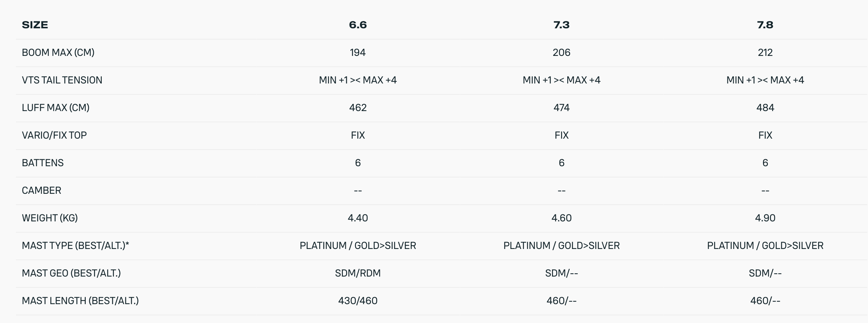Click the VTS TAIL TENSION row label

[62, 80]
